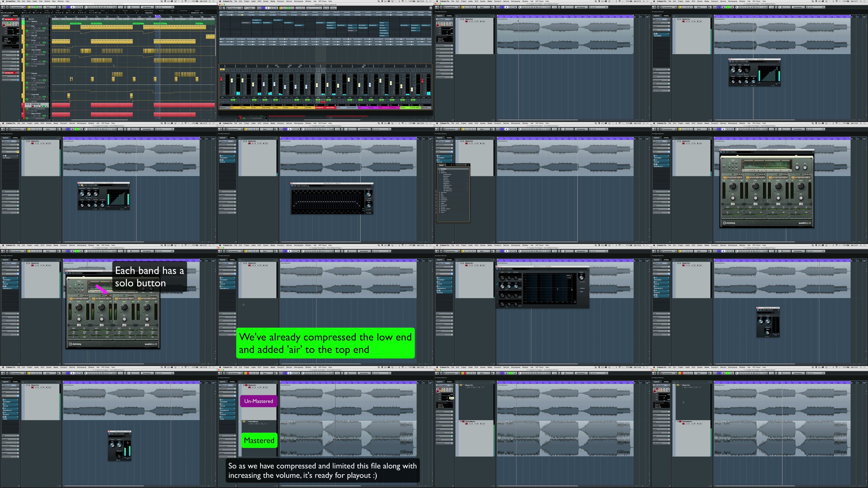The height and width of the screenshot is (488, 868).
Task: Adjust red Stereo In fader in MixConsole
Action: (221, 79)
